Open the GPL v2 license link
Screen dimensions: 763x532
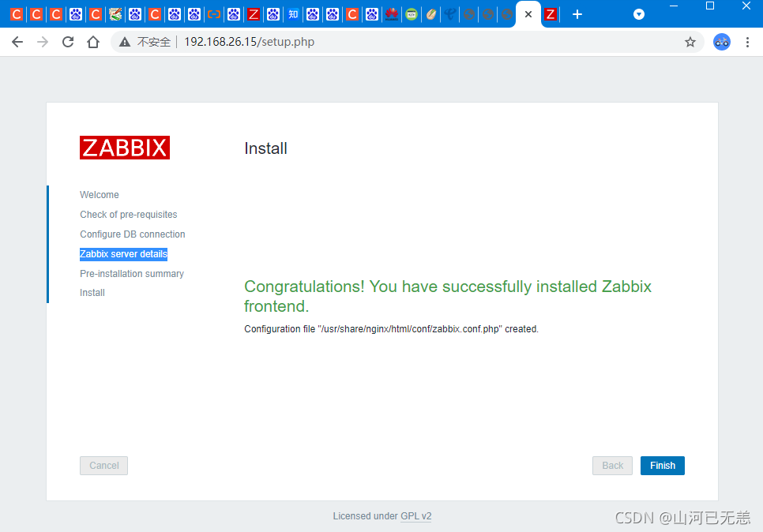pos(416,516)
